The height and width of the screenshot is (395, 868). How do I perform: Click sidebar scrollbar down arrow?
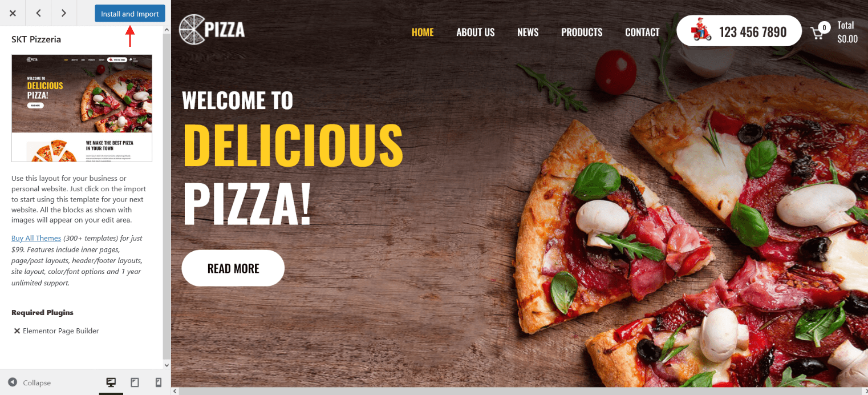[x=167, y=365]
